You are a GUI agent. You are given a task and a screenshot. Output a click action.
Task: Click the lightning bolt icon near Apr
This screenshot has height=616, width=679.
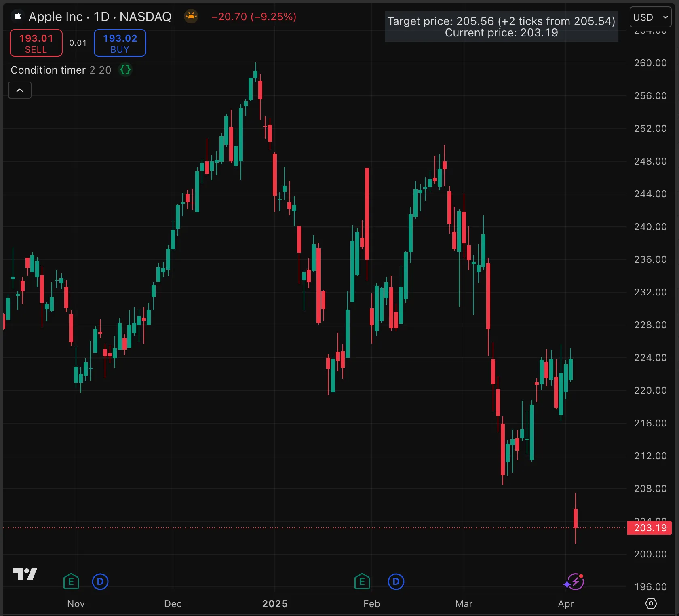(x=574, y=582)
